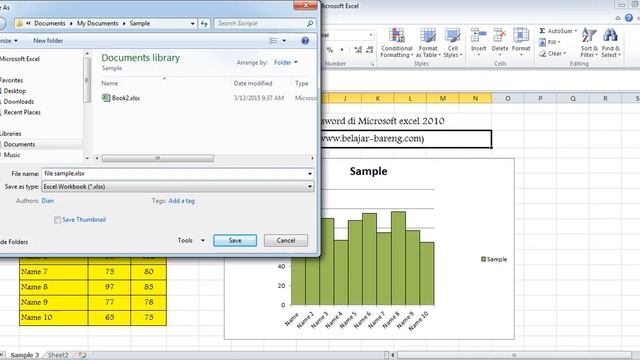
Task: Click the Save button
Action: coord(235,240)
